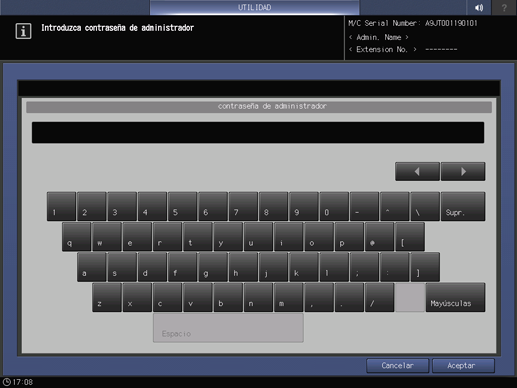Tap the h key
This screenshot has height=388, width=517.
tap(243, 267)
